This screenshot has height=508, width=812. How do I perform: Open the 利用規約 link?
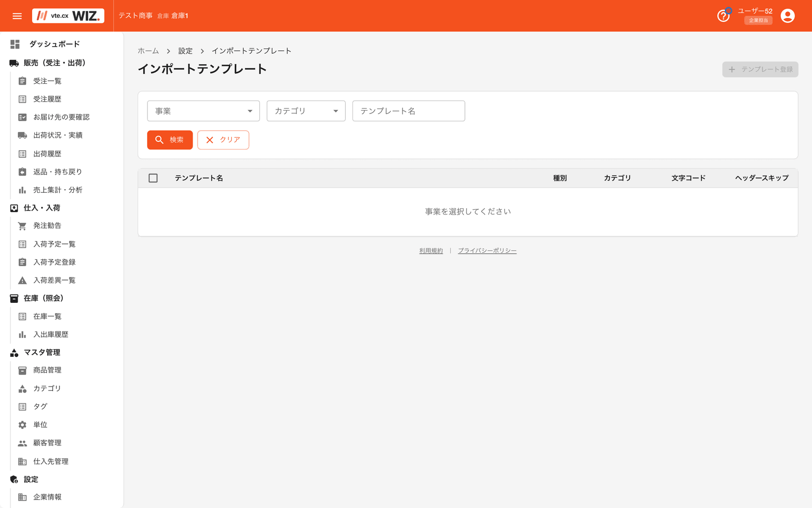pyautogui.click(x=431, y=251)
